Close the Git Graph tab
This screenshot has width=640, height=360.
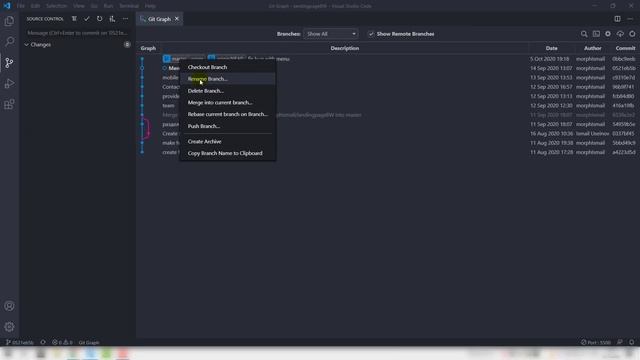[177, 19]
